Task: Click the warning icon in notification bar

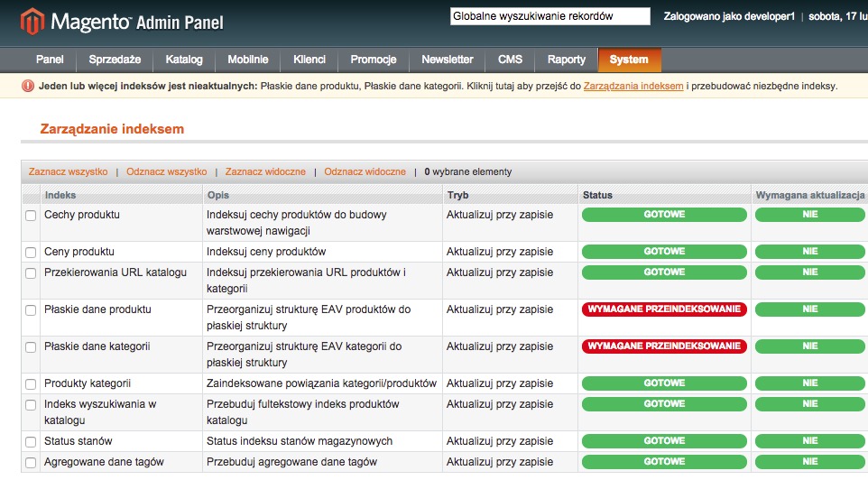Action: pyautogui.click(x=28, y=87)
